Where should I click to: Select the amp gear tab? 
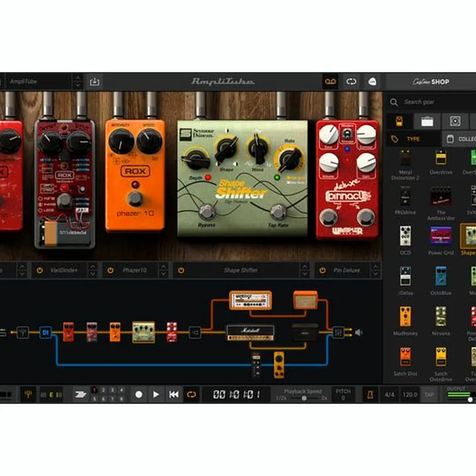427,122
